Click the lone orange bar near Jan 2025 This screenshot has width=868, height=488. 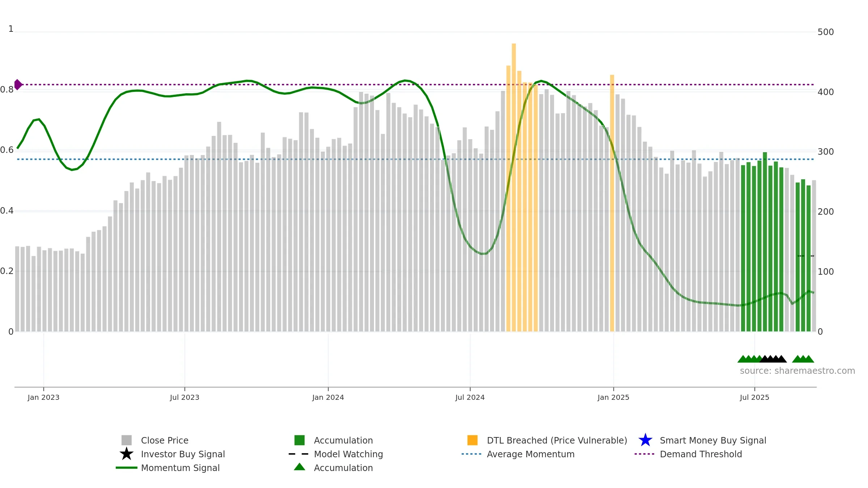pyautogui.click(x=612, y=203)
